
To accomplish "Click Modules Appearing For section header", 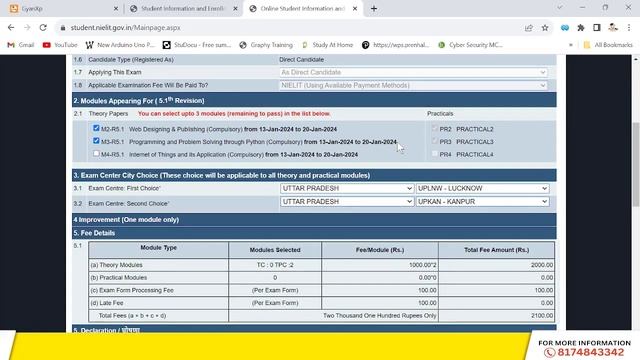I will 314,100.
